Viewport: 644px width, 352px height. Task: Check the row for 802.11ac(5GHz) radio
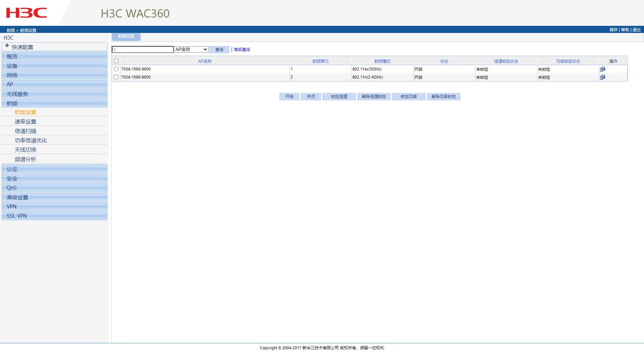point(116,69)
